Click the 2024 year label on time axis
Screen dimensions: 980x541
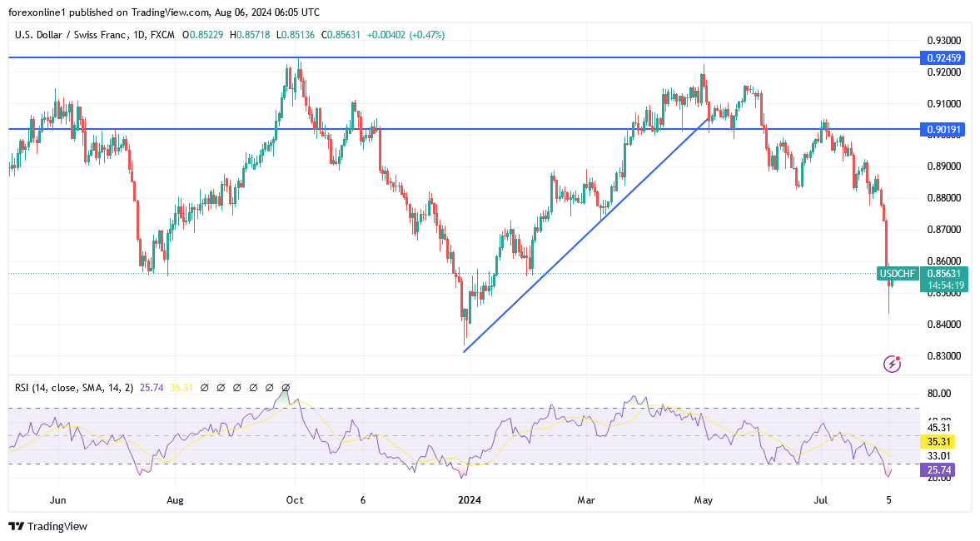[470, 500]
